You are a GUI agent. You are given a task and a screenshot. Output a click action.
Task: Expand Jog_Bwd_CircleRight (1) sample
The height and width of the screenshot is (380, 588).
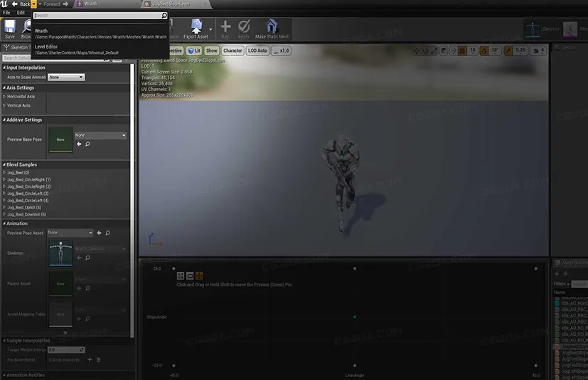[4, 179]
